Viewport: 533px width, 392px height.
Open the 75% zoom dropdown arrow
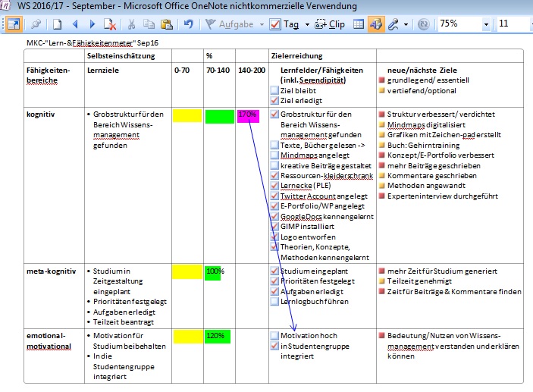[486, 24]
